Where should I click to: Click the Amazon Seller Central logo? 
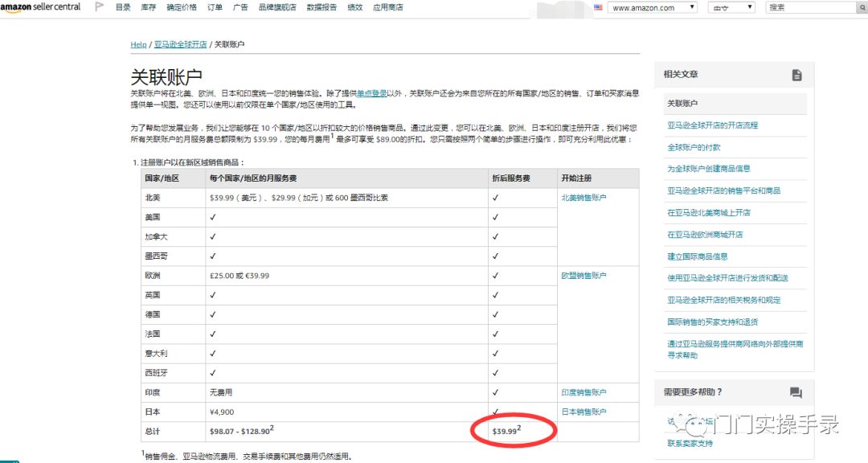[40, 7]
